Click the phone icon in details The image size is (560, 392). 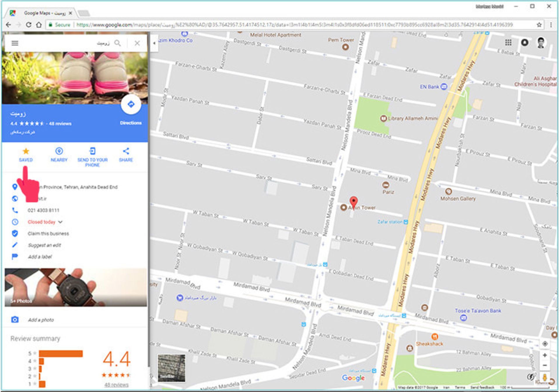point(15,210)
